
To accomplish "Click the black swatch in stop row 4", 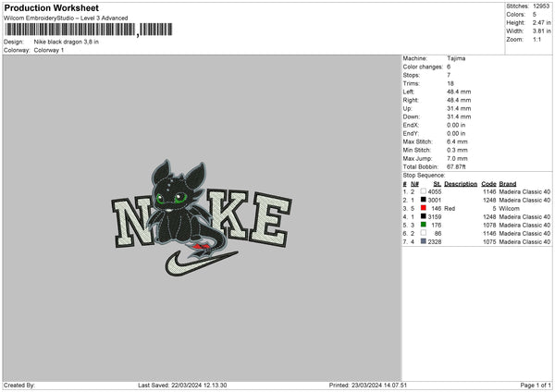I will tap(424, 216).
